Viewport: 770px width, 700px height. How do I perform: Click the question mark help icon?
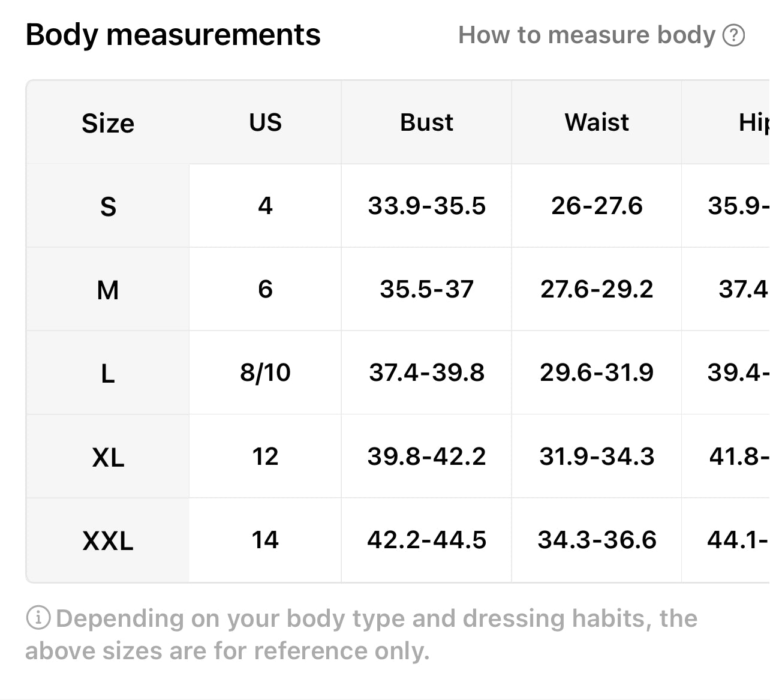[x=733, y=35]
